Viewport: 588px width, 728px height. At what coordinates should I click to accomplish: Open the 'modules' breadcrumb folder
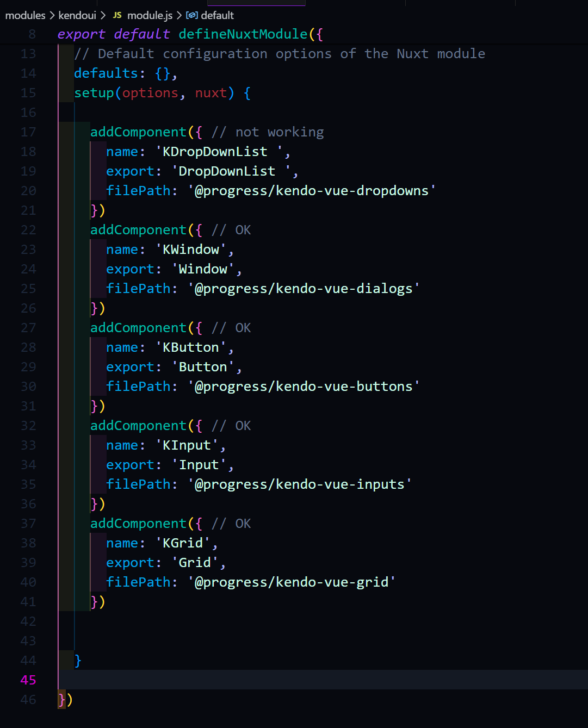(26, 15)
